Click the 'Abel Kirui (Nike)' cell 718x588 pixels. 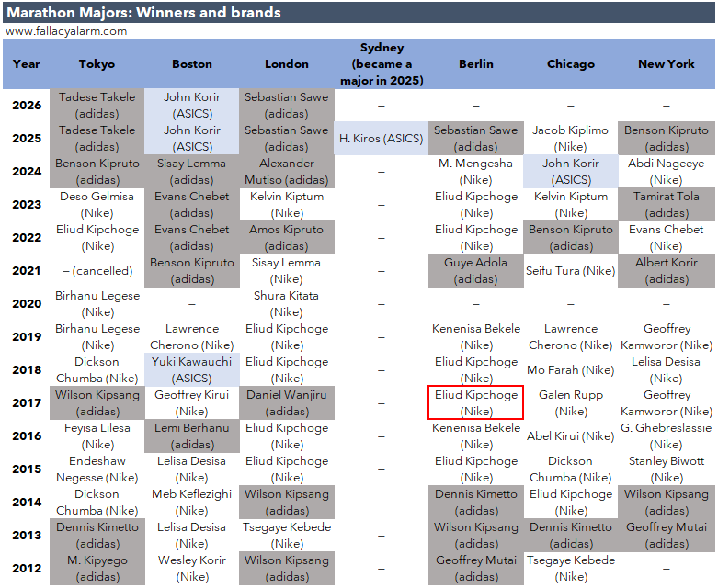pos(571,436)
